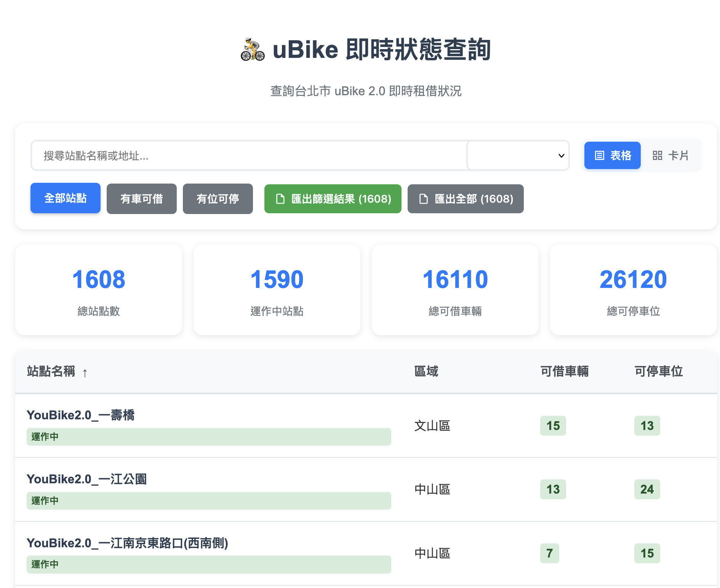Viewport: 720px width, 588px height.
Task: Click the grid icon beside 卡片 label
Action: pos(658,155)
